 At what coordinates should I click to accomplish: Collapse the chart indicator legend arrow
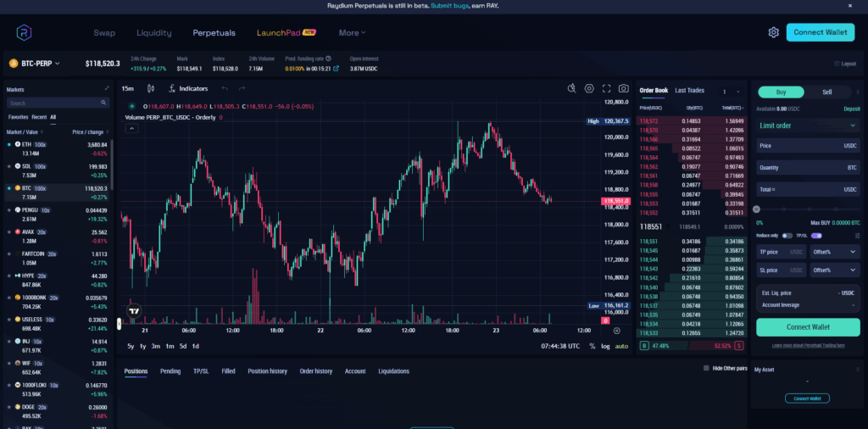point(132,128)
